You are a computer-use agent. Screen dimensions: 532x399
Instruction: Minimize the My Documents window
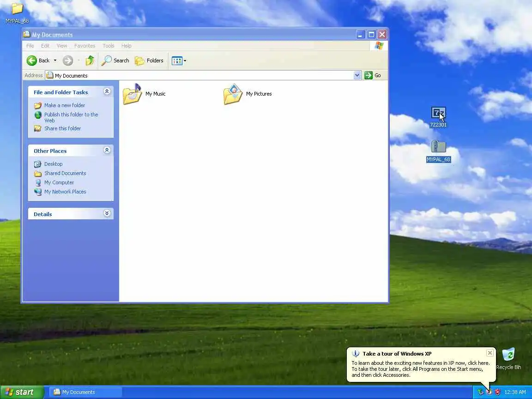(361, 34)
